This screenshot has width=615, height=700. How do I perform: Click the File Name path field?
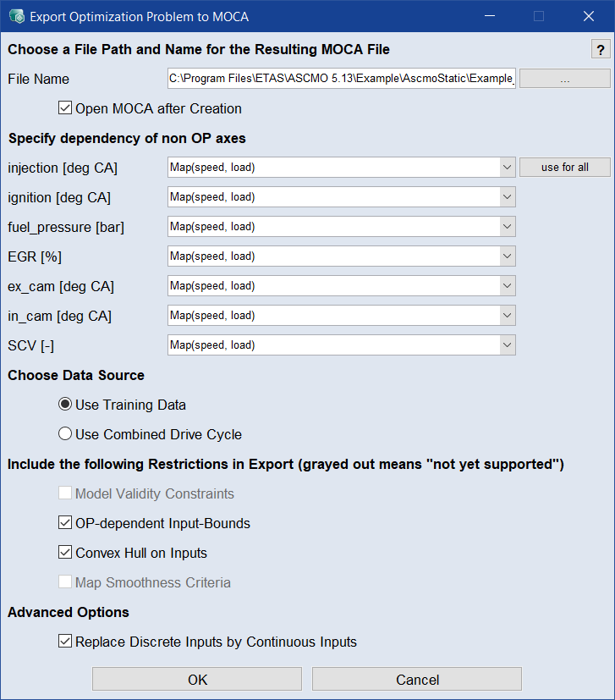[x=342, y=79]
